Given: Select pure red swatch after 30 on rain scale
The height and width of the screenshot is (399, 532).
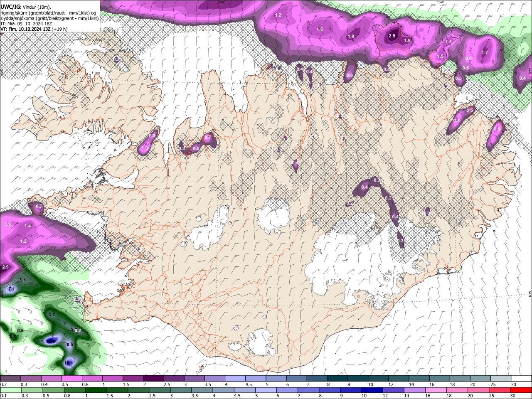Looking at the screenshot, I should pyautogui.click(x=521, y=390).
